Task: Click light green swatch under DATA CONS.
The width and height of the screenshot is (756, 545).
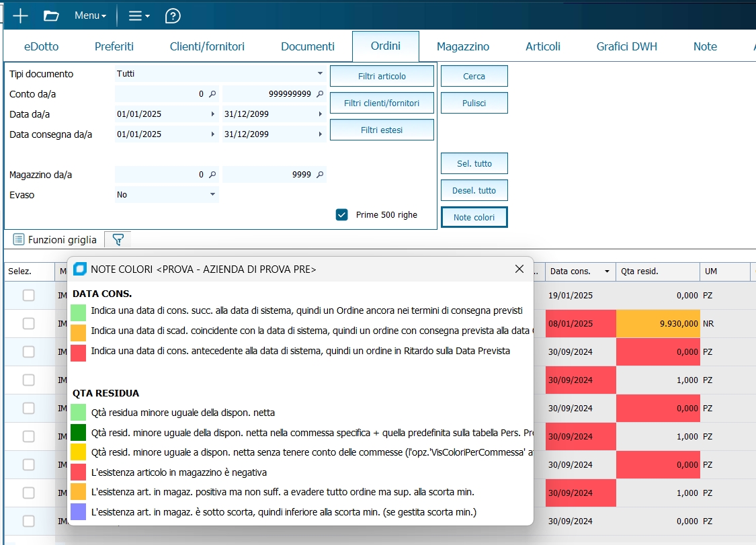Action: (78, 312)
